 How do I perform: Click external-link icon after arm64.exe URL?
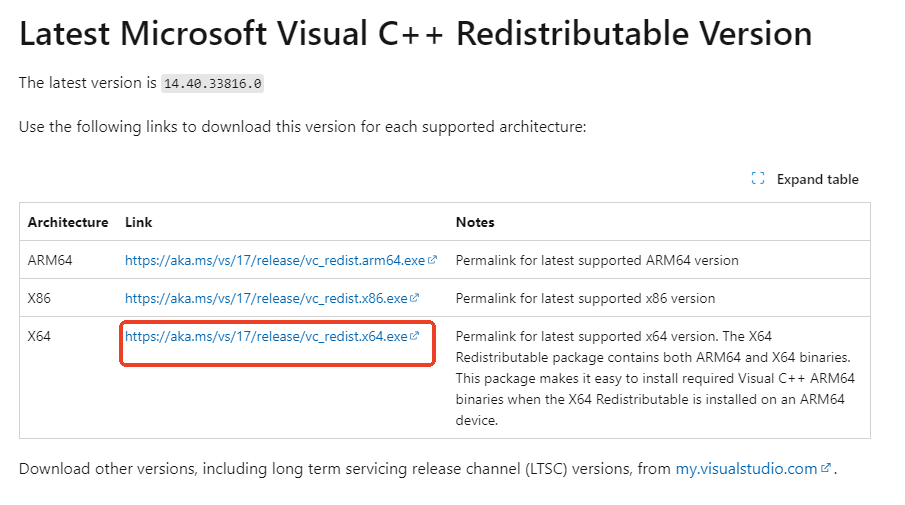pos(432,260)
